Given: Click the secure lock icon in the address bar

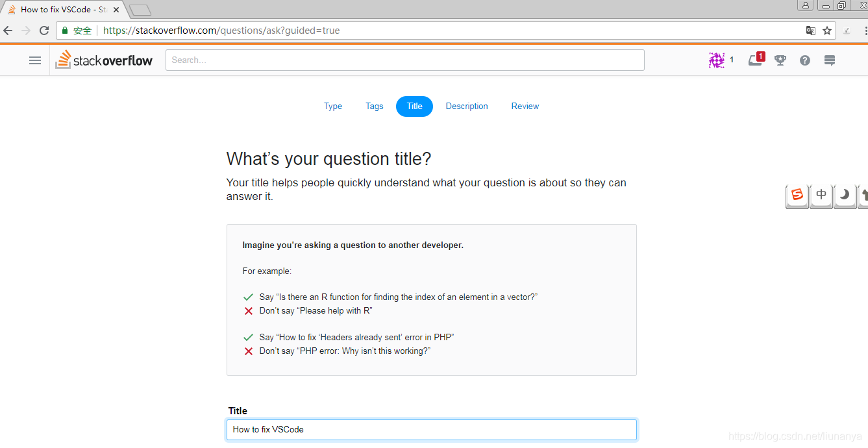Looking at the screenshot, I should pos(64,30).
